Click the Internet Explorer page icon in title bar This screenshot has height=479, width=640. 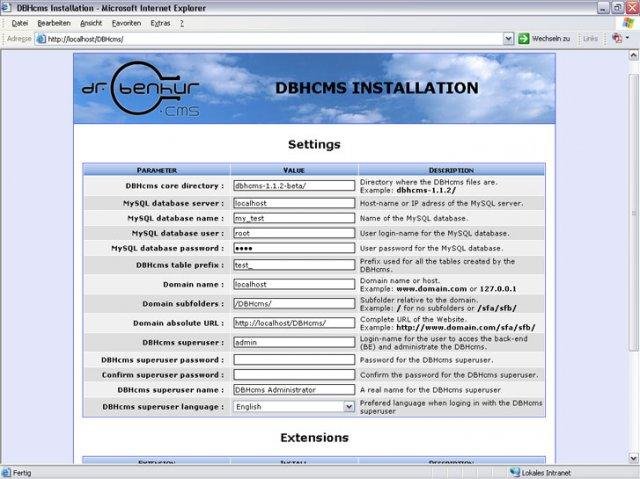click(x=6, y=7)
